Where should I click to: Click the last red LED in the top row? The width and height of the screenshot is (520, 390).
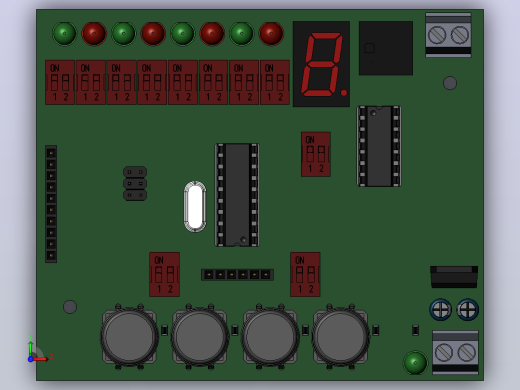[271, 33]
